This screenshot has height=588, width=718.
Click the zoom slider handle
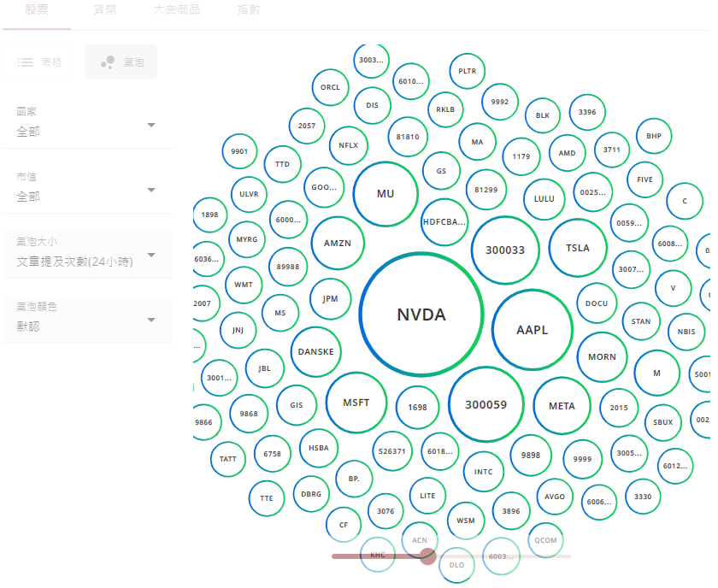428,556
